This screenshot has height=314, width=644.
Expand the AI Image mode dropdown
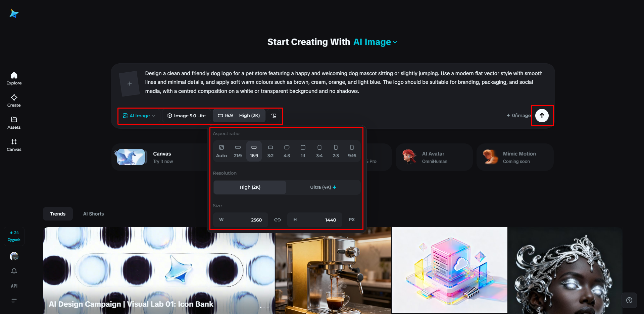[x=139, y=116]
